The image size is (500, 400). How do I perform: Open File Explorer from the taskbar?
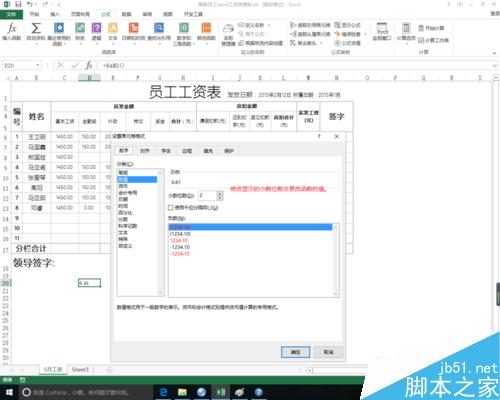182,392
